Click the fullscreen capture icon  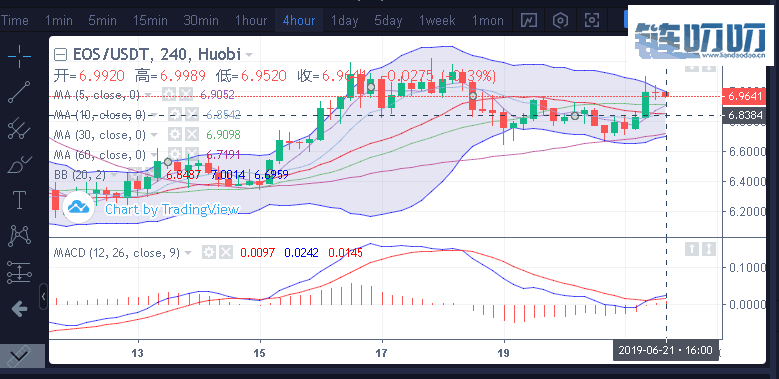592,20
